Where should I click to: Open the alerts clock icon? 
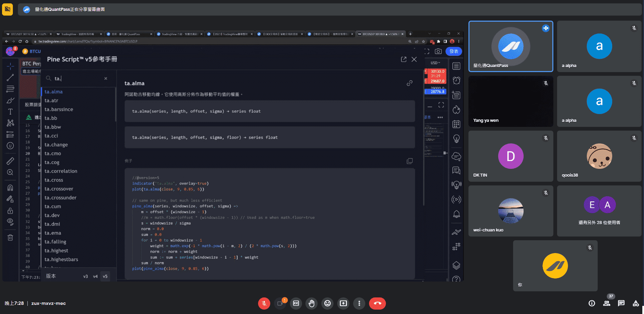coord(456,81)
